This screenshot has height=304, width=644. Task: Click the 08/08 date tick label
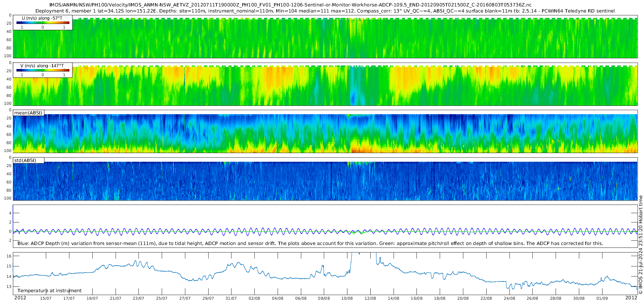(324, 298)
